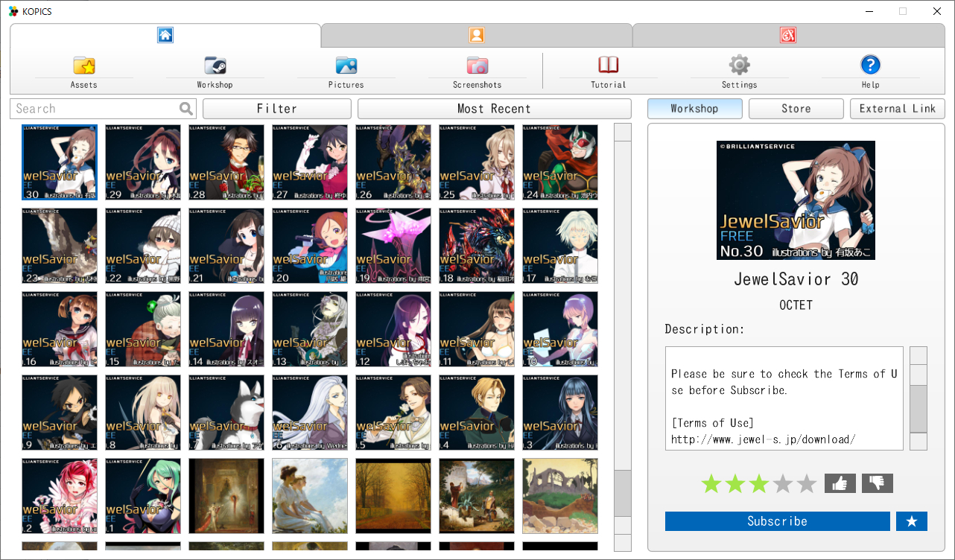Open the Filter options
The image size is (955, 560).
pyautogui.click(x=276, y=109)
